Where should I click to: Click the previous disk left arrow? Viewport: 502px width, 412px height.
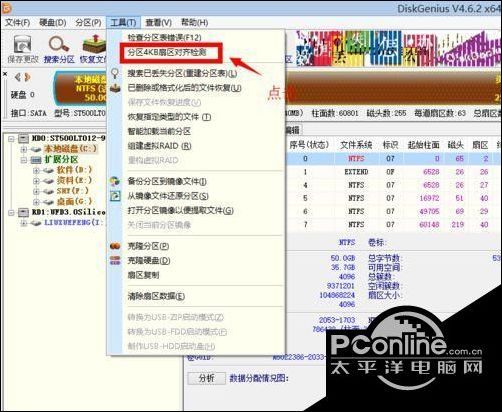point(18,77)
